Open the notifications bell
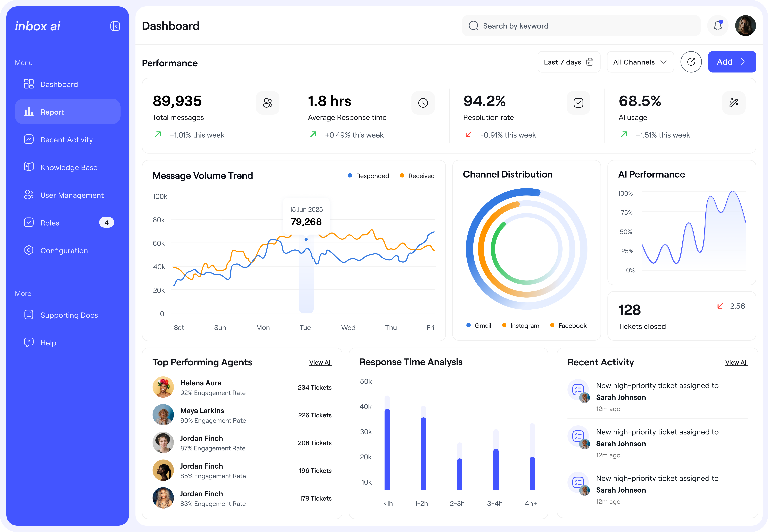 point(718,26)
